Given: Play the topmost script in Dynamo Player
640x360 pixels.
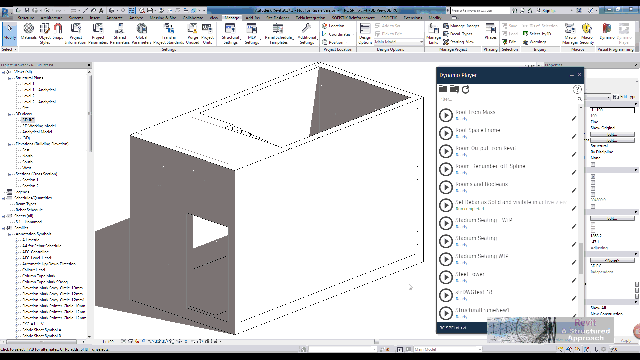Looking at the screenshot, I should [446, 115].
